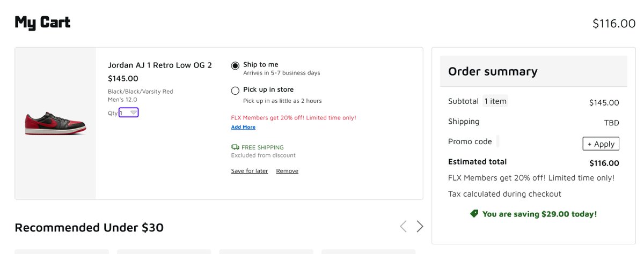644x254 pixels.
Task: Click the green savings tag icon
Action: tap(474, 213)
